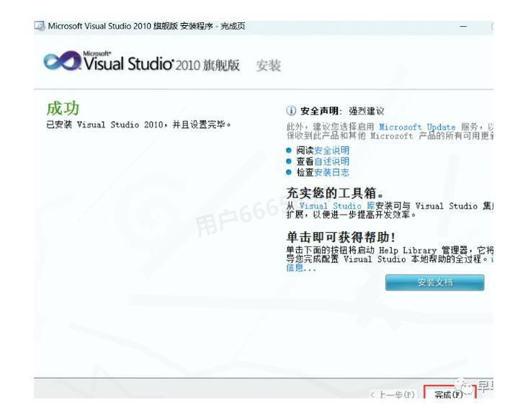This screenshot has width=528, height=420.
Task: Click the info icon beside 安全声明
Action: pos(291,111)
